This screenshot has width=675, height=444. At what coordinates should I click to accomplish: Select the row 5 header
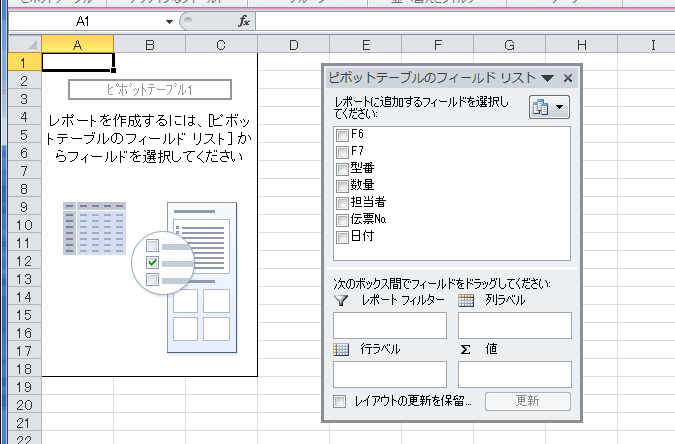coord(20,134)
